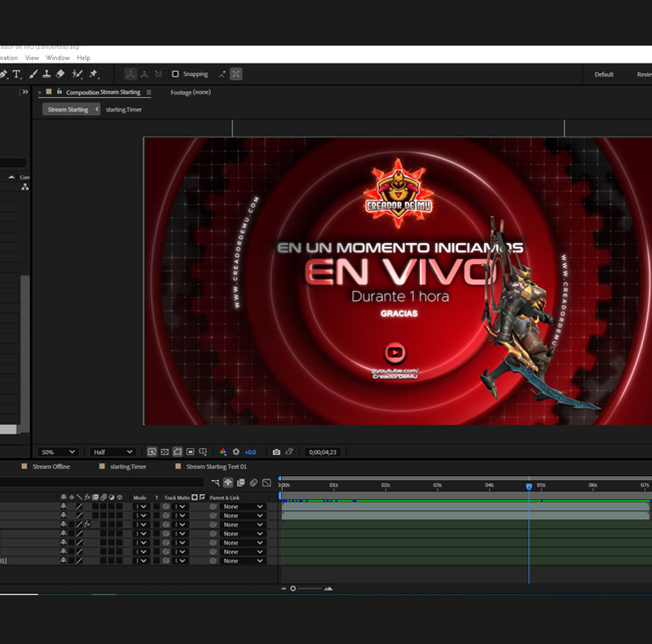Open Mode dropdown of topmost layer row
This screenshot has height=644, width=652.
tap(141, 506)
